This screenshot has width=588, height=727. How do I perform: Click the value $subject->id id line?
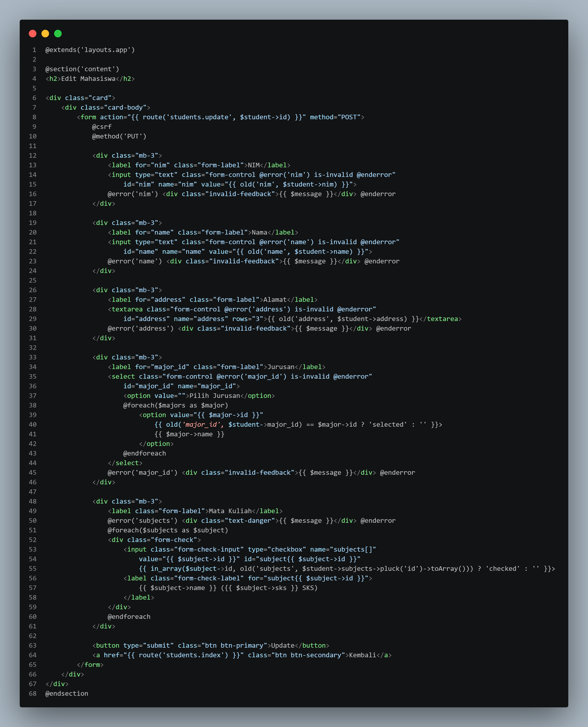(250, 559)
